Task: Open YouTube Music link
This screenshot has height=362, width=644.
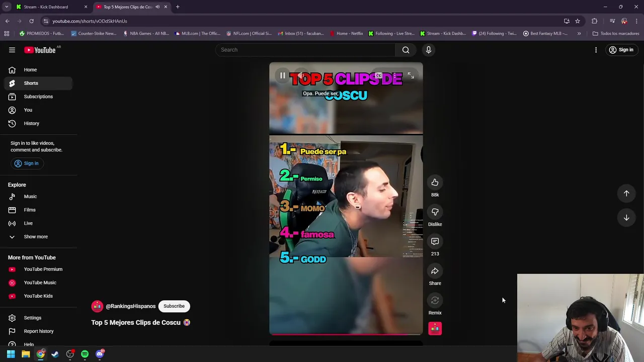Action: 38,283
